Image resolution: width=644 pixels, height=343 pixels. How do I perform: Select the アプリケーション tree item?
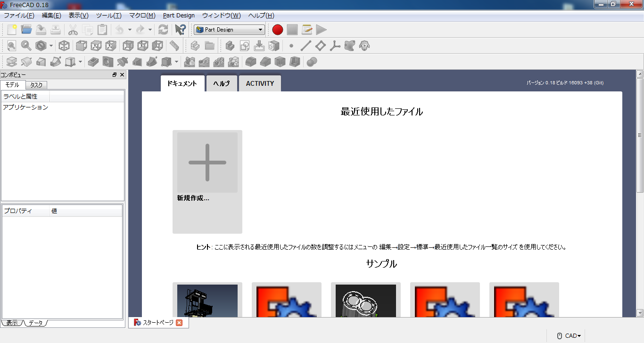pyautogui.click(x=25, y=107)
